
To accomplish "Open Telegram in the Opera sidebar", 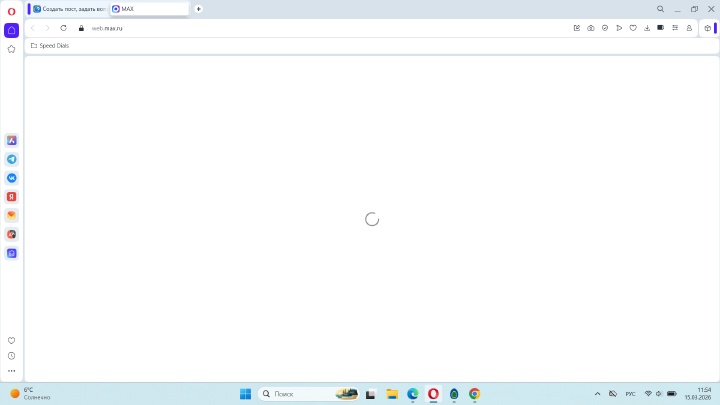I will (x=12, y=159).
